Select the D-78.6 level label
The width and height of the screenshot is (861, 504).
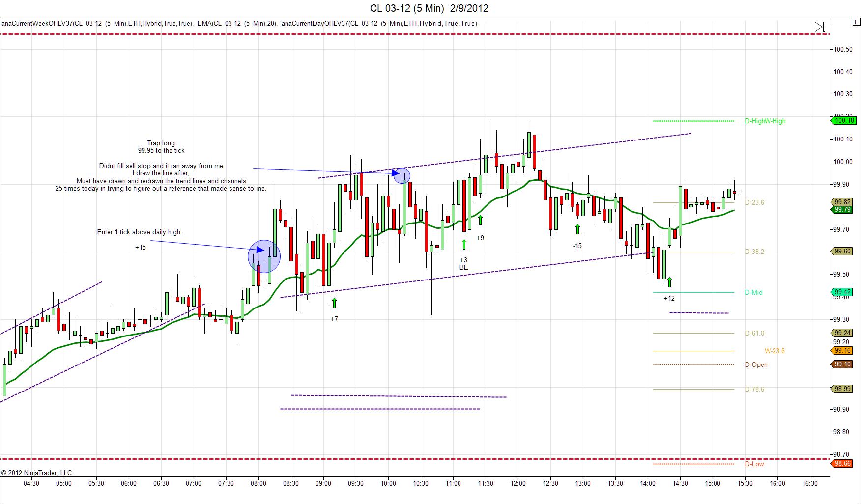(754, 389)
